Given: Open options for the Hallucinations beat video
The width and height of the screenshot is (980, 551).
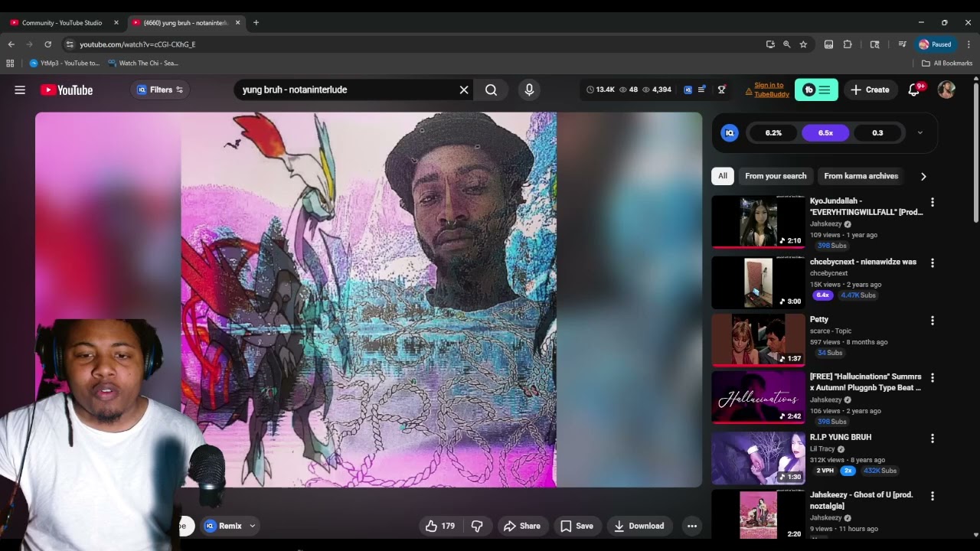Looking at the screenshot, I should 932,377.
